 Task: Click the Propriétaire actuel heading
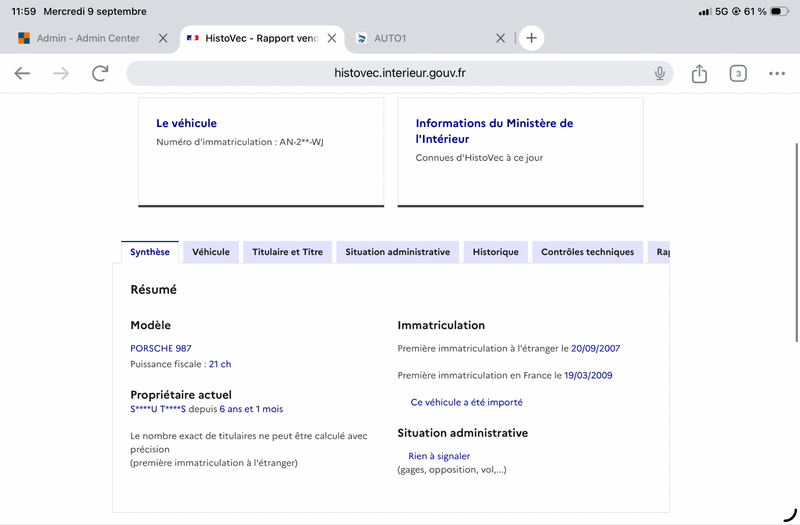point(181,395)
